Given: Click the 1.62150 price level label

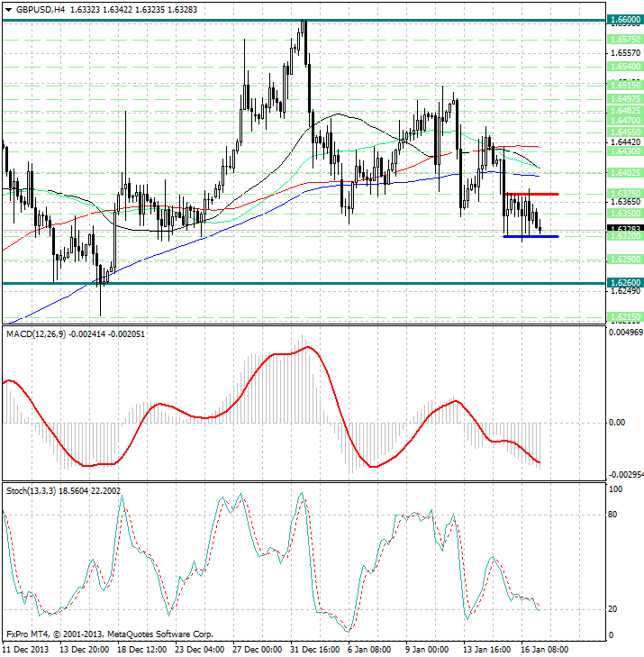Looking at the screenshot, I should 625,317.
